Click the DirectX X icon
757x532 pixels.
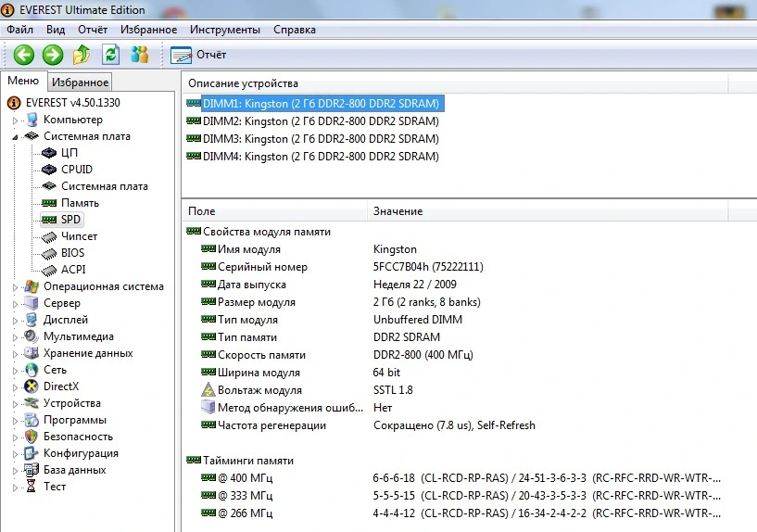(32, 386)
